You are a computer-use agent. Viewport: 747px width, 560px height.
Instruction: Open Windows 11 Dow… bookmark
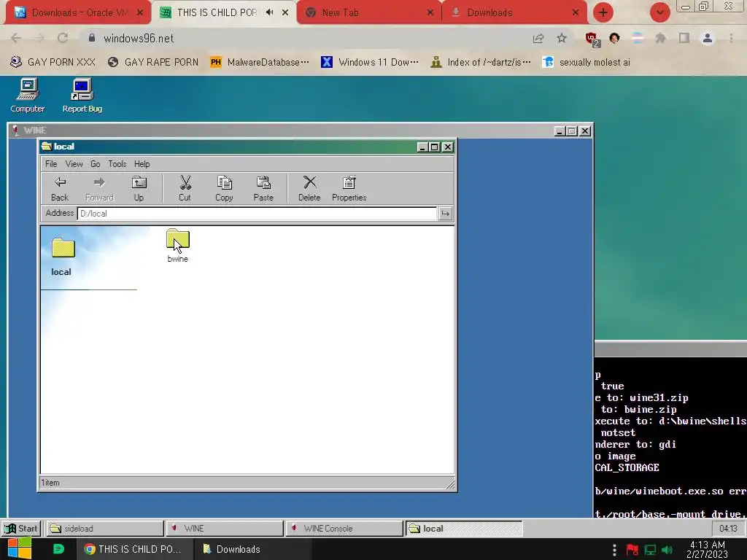coord(370,62)
